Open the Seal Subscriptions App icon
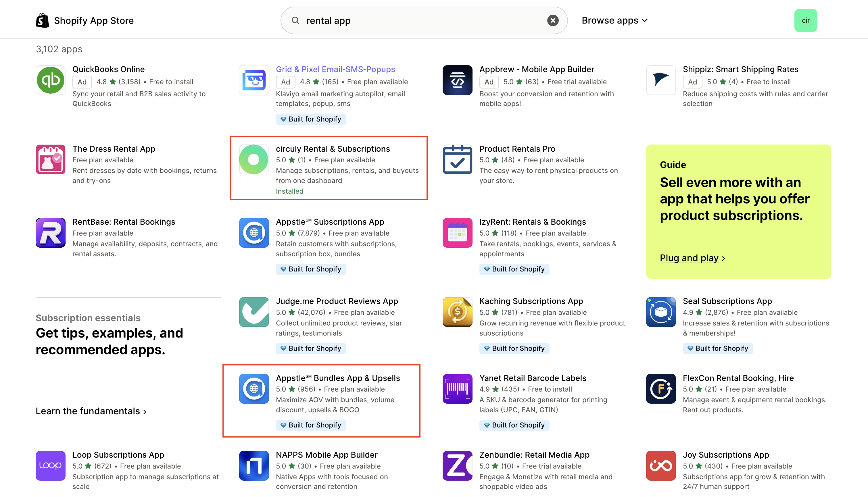The image size is (868, 497). [x=661, y=312]
